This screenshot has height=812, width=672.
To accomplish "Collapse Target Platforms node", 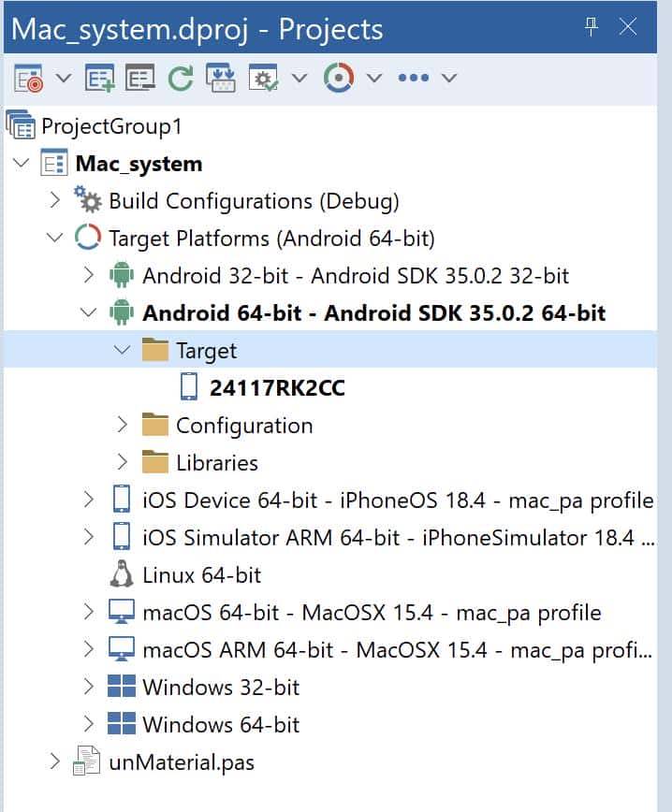I will [x=54, y=239].
